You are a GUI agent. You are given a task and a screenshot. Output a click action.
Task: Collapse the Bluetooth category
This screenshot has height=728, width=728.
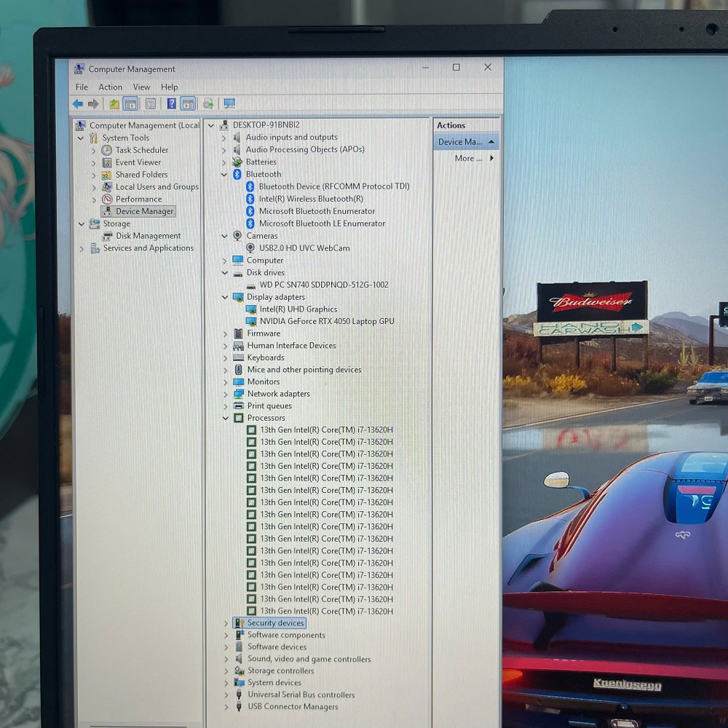pos(224,175)
